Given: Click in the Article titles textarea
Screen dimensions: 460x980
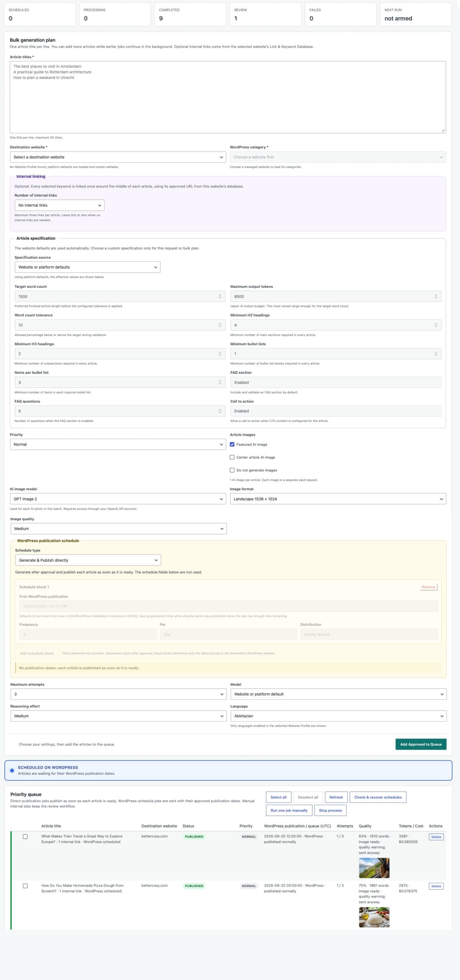Looking at the screenshot, I should click(x=228, y=97).
